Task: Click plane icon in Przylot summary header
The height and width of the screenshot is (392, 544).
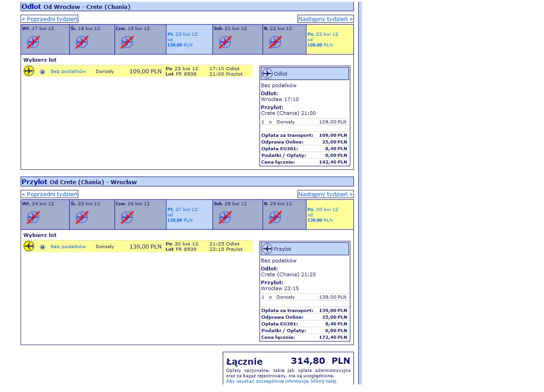Action: click(268, 249)
